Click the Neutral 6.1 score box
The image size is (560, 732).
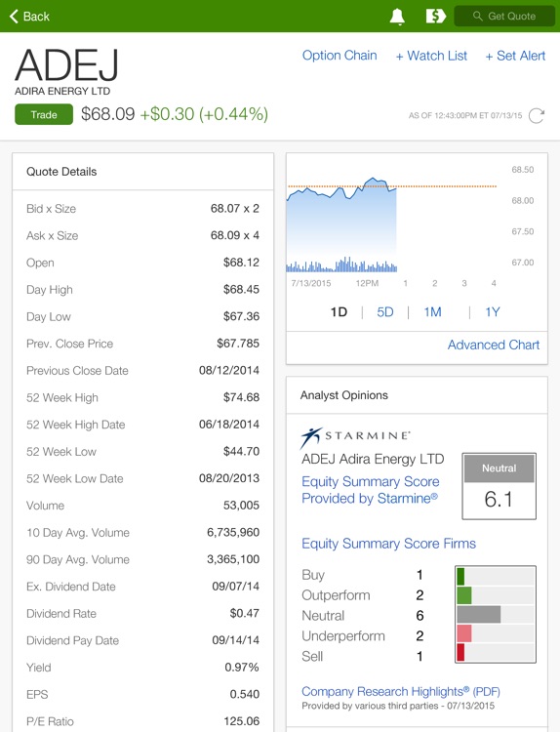[499, 486]
